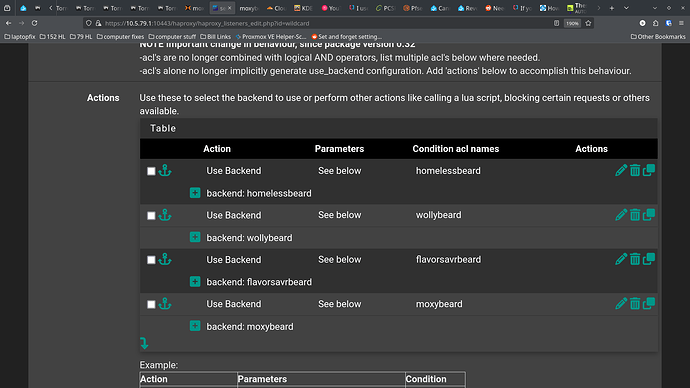Tick the checkbox for the wollybeard action

pos(151,216)
